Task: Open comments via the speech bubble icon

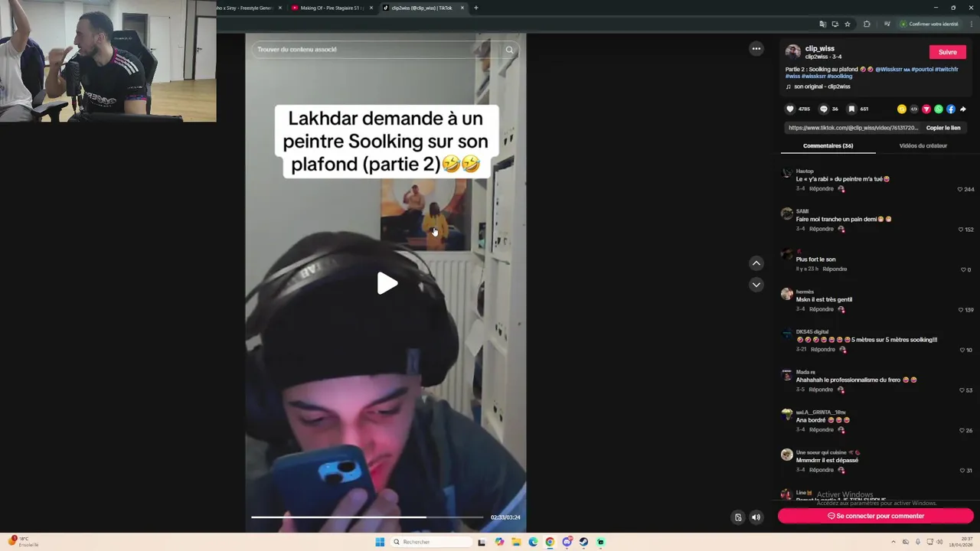Action: tap(824, 109)
